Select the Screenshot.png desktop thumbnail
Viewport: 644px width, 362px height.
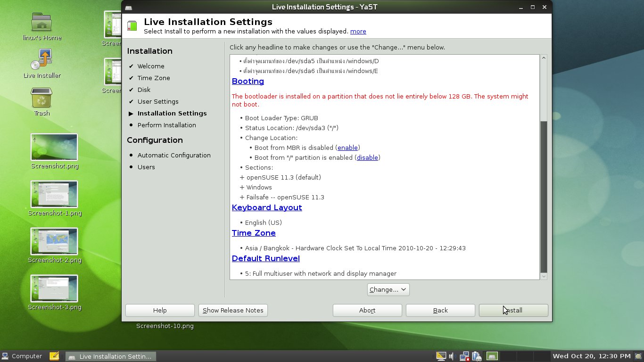(x=54, y=147)
